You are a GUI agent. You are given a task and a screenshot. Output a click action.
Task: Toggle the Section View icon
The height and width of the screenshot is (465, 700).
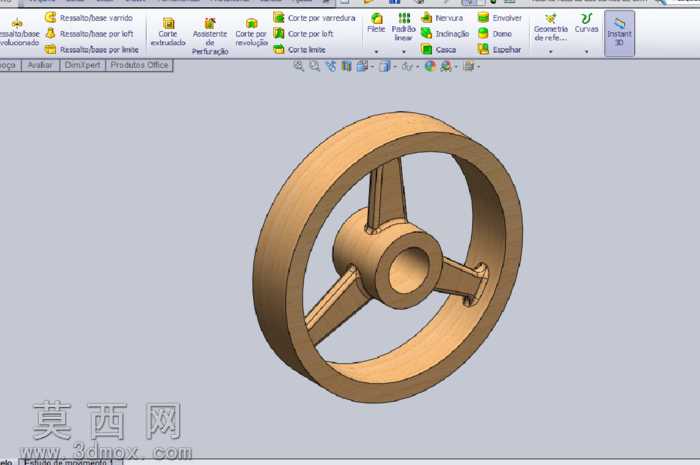[346, 66]
